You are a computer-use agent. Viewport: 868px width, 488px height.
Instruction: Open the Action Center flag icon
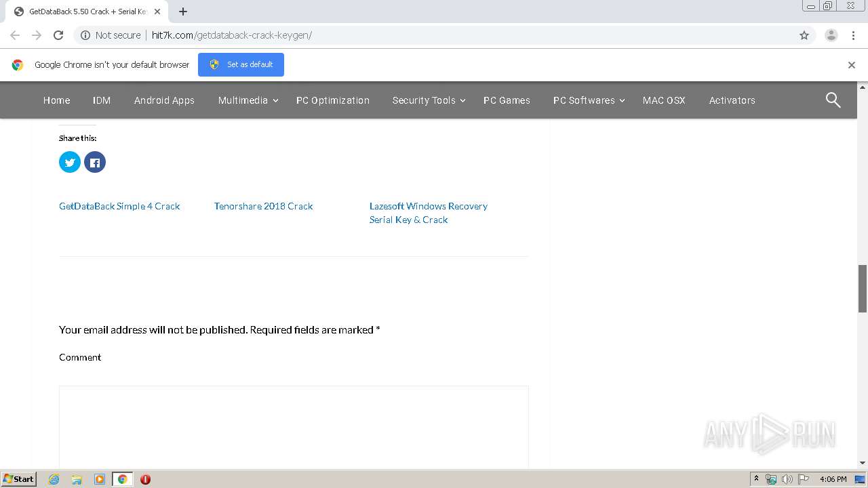[804, 479]
